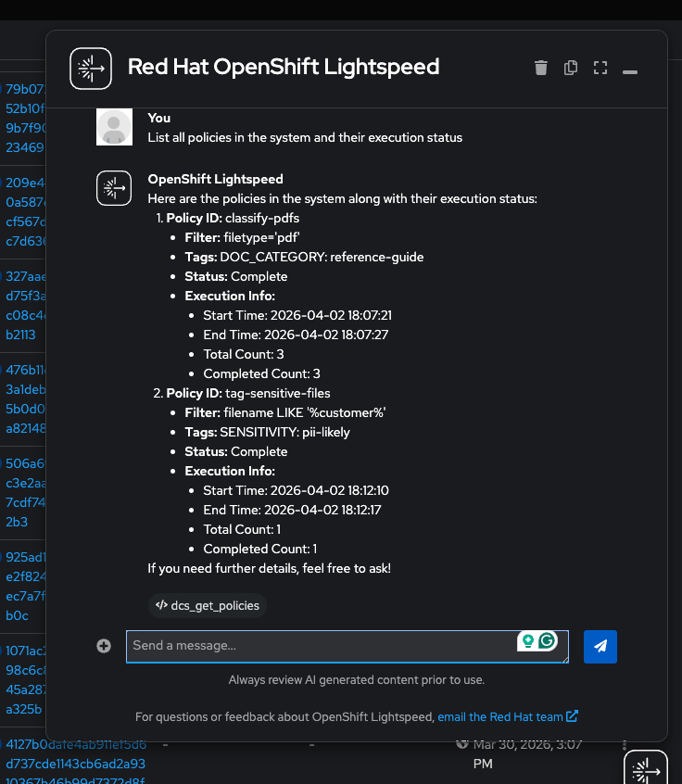The width and height of the screenshot is (682, 784).
Task: Click the Grammarly icon in message box
Action: (547, 640)
